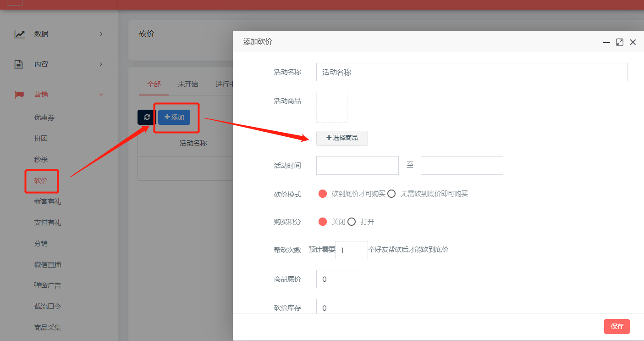Click the 活动时间 start date field
Screen dimensions: 644x341
(x=358, y=165)
